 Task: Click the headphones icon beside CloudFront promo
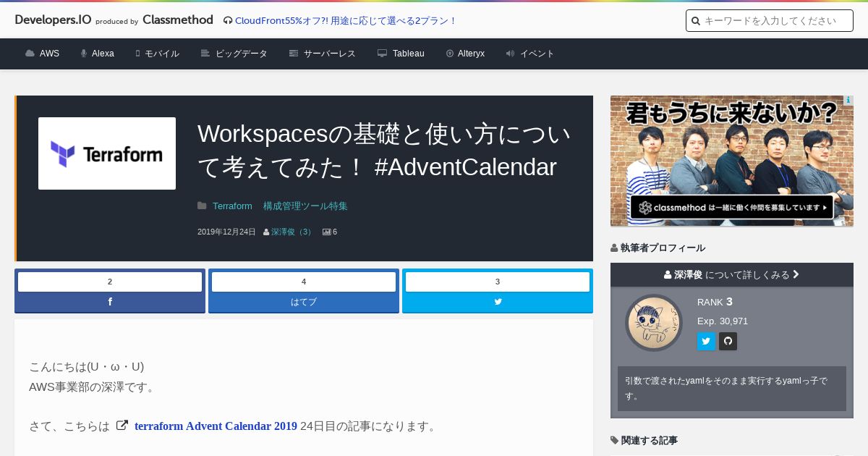pos(228,21)
